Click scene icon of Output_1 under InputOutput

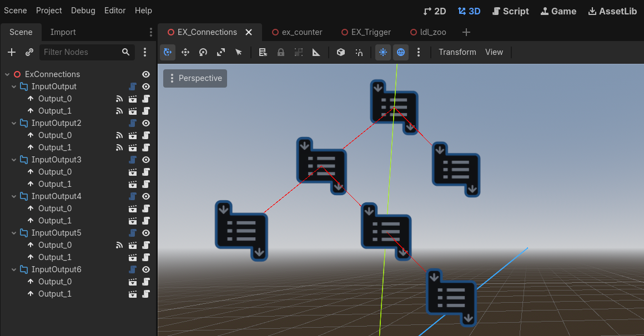tap(133, 111)
